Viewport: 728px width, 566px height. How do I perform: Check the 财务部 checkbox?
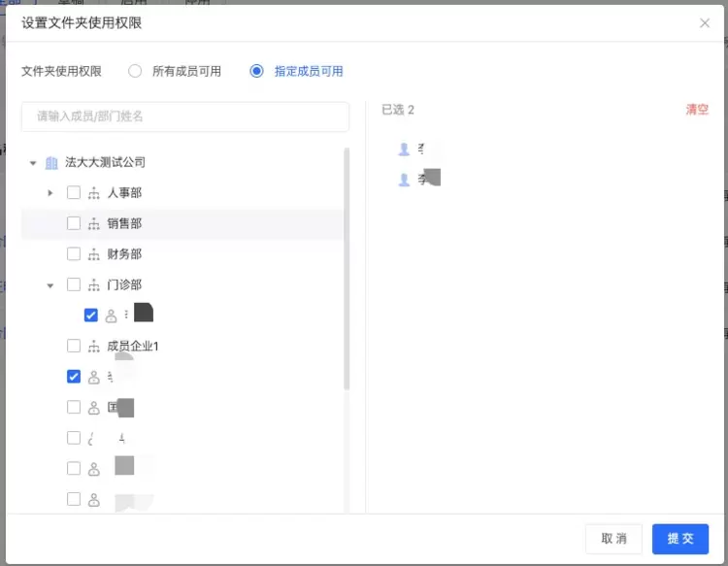(x=74, y=254)
